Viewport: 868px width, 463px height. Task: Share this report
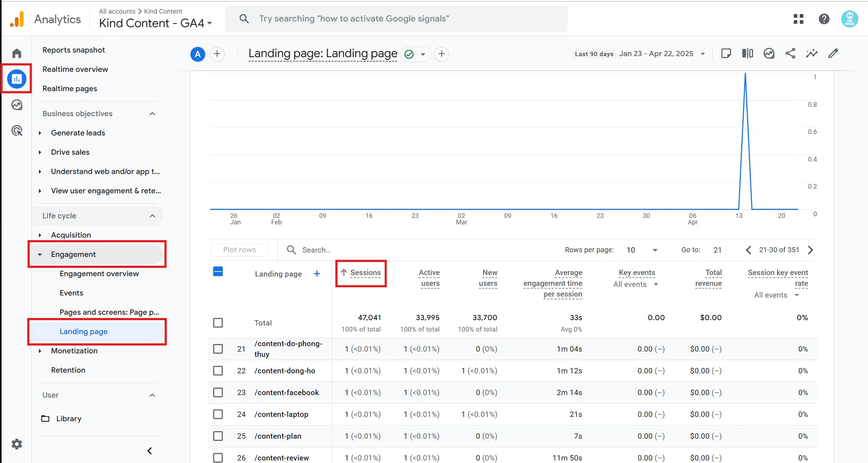point(790,54)
